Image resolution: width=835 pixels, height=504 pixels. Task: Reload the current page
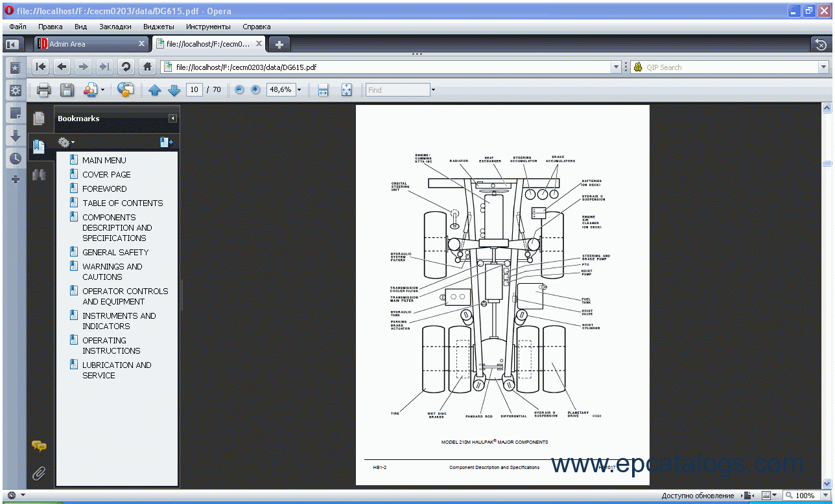click(126, 67)
